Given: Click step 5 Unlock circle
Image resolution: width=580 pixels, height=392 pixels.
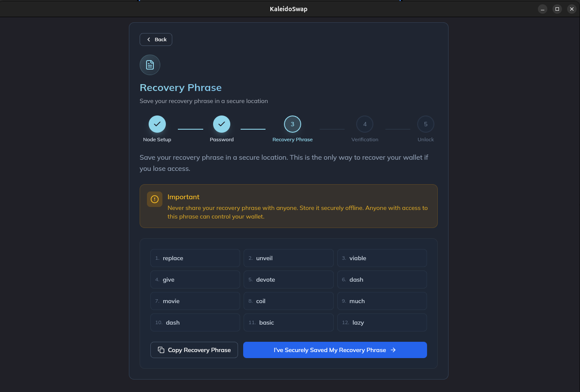Looking at the screenshot, I should (x=426, y=124).
